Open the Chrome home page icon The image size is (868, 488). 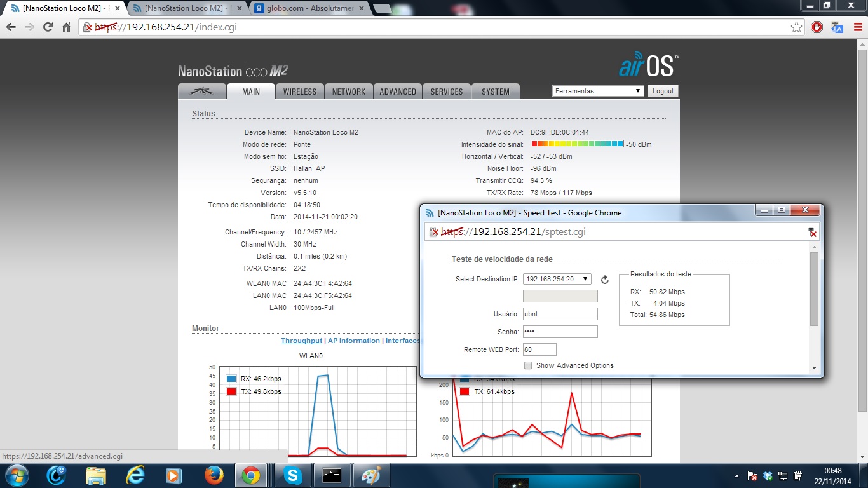(66, 27)
